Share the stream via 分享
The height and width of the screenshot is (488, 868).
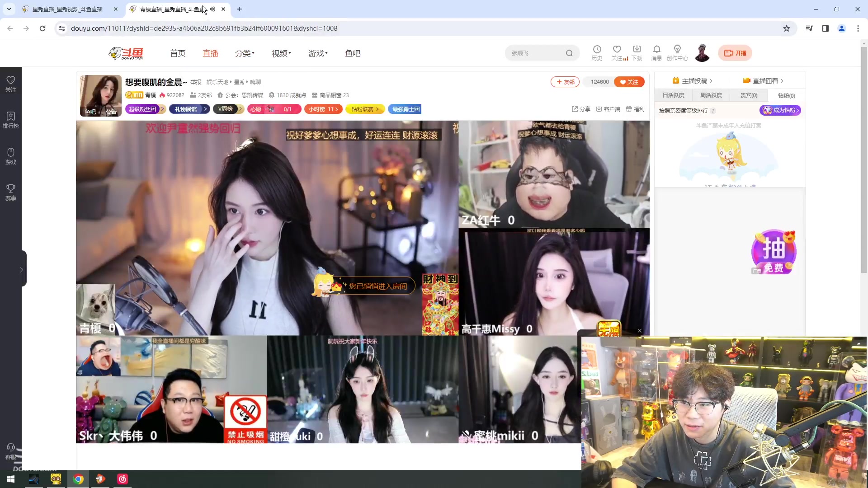[x=580, y=109]
